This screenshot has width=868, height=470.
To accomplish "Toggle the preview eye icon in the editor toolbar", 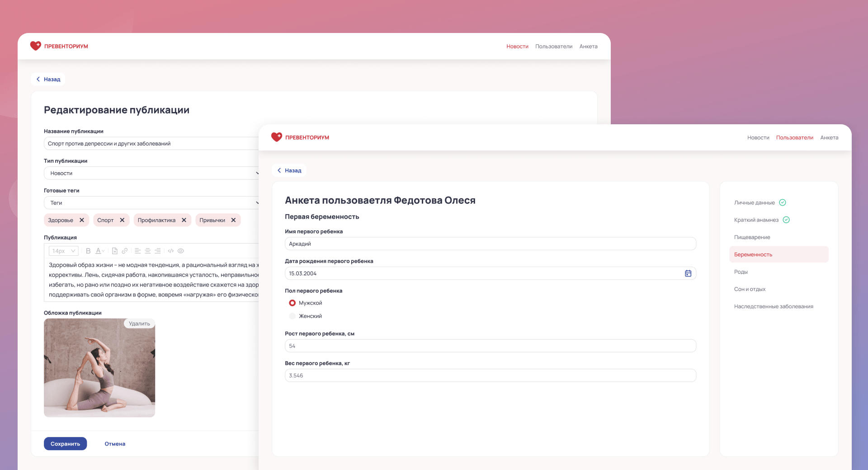I will coord(181,251).
